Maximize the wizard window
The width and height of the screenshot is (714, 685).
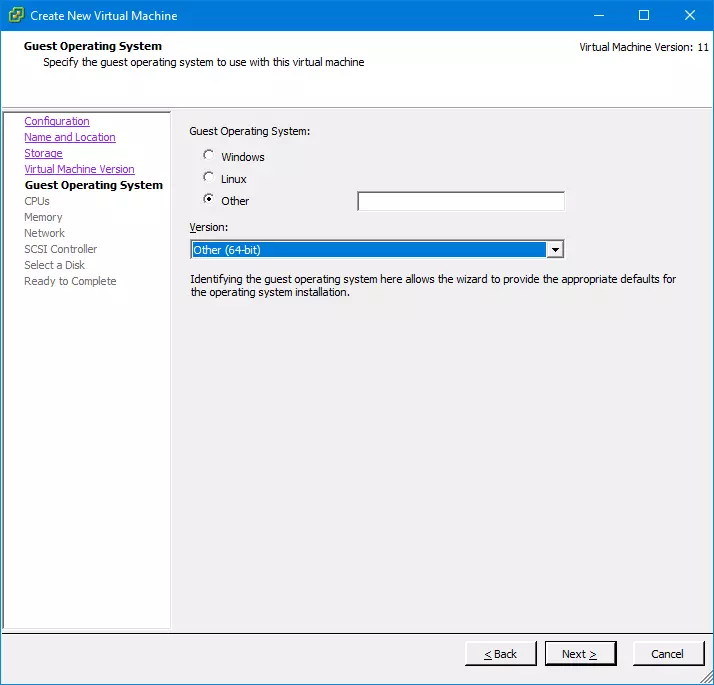click(644, 15)
